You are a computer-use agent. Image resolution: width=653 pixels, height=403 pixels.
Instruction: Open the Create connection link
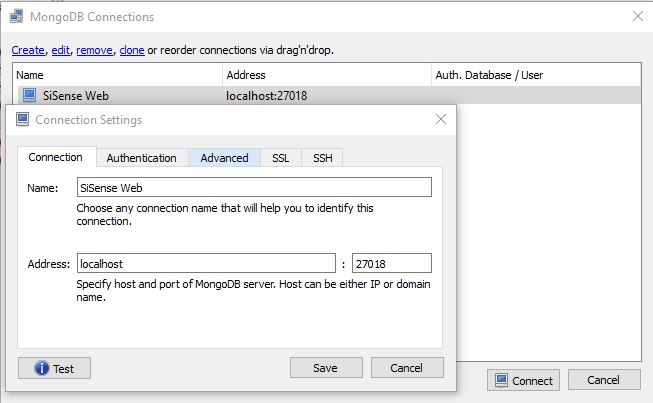[x=28, y=50]
